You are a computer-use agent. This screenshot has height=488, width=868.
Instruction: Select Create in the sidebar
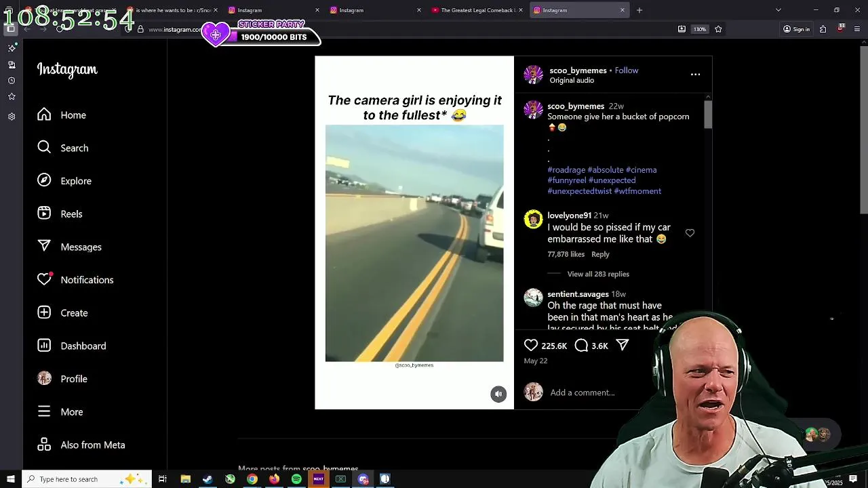tap(62, 313)
